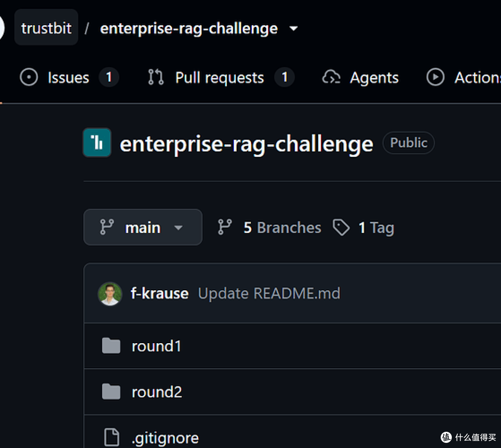Click the Actions play icon
Screen dimensions: 501x448
435,77
